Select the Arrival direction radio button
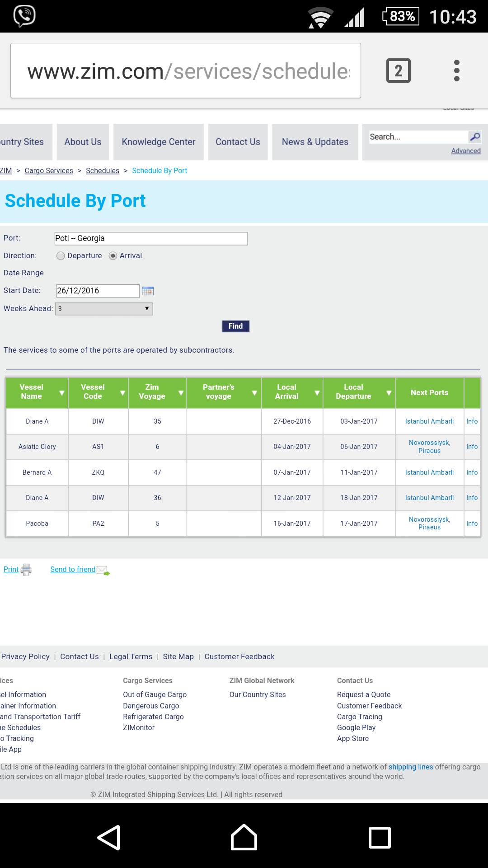This screenshot has width=488, height=868. (113, 256)
